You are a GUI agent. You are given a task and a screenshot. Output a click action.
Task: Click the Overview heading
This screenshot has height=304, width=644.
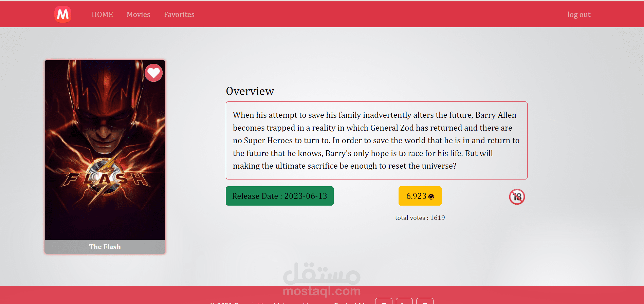(x=250, y=91)
